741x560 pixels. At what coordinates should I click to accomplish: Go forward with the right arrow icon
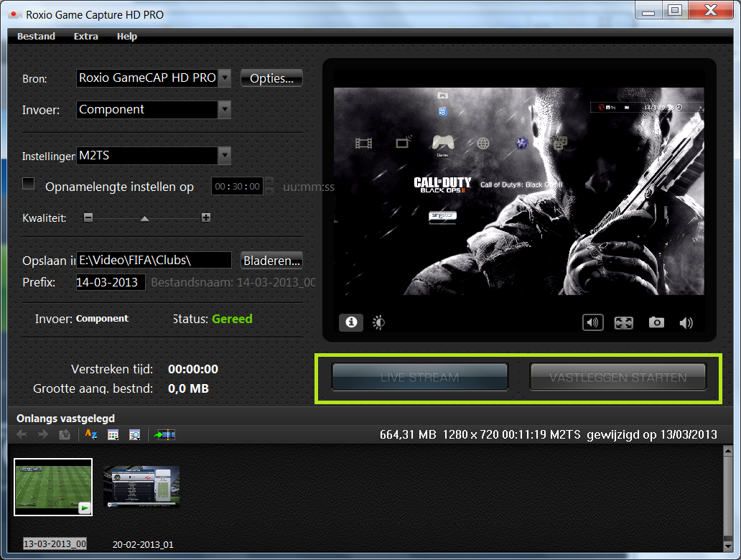pos(43,434)
